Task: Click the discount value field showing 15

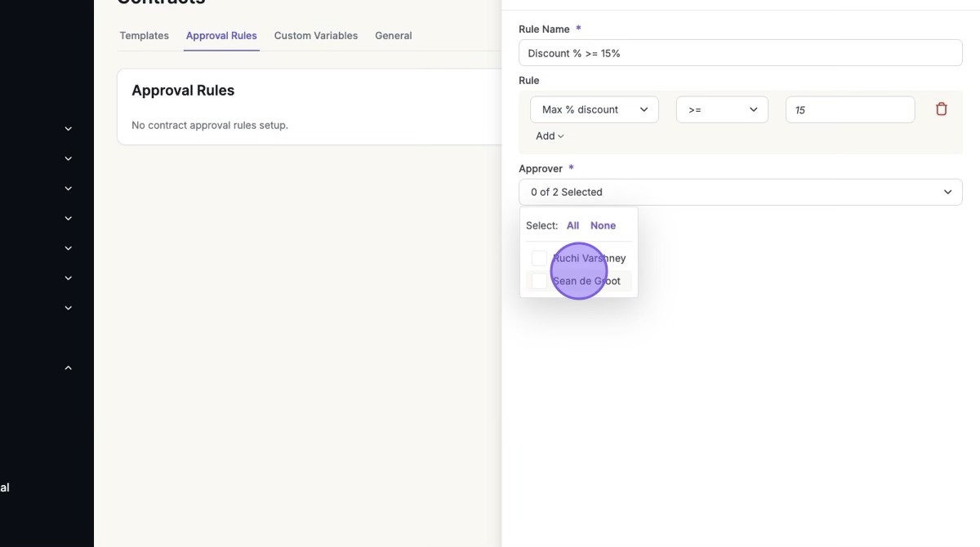Action: click(x=849, y=109)
